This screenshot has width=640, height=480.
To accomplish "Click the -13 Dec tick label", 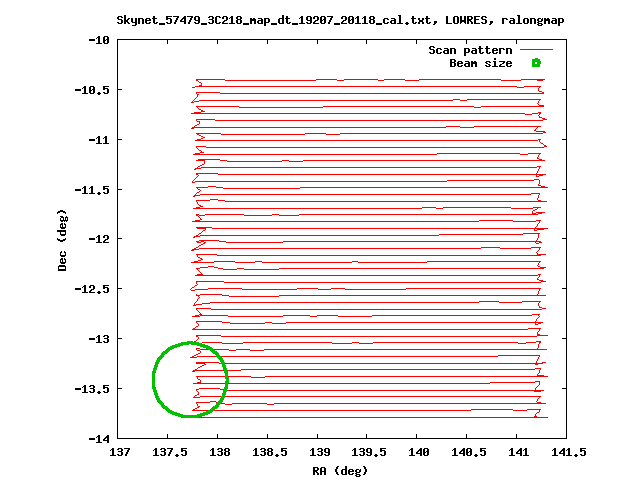I will [99, 339].
